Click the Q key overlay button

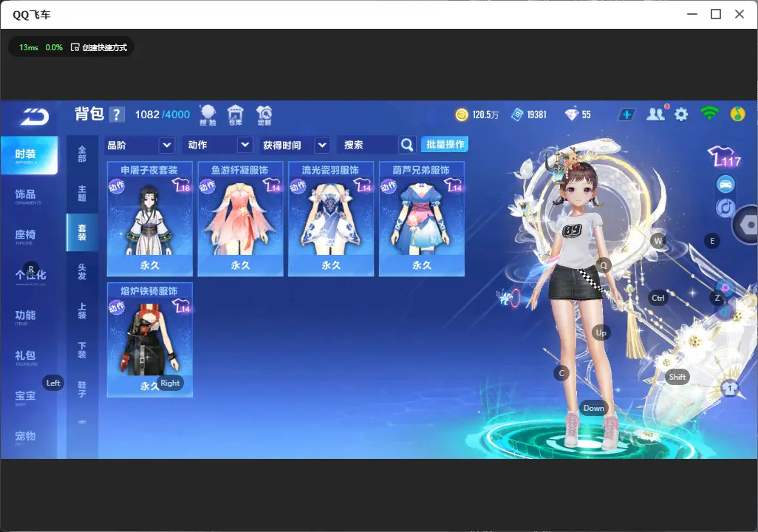tap(604, 265)
